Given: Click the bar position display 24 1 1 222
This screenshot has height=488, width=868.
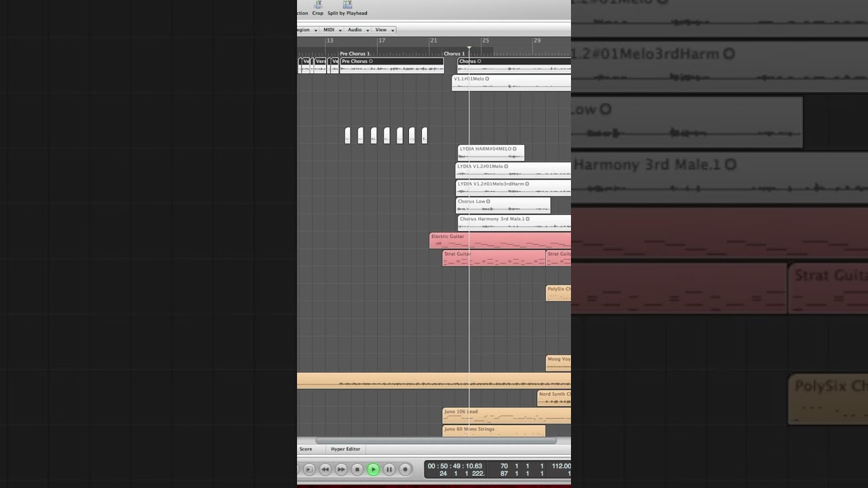Looking at the screenshot, I should (462, 473).
